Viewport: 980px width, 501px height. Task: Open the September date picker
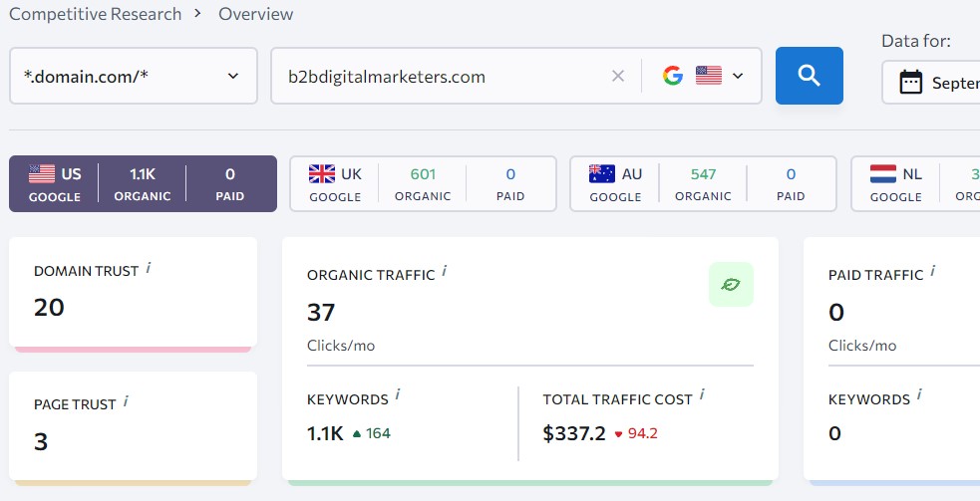coord(931,82)
